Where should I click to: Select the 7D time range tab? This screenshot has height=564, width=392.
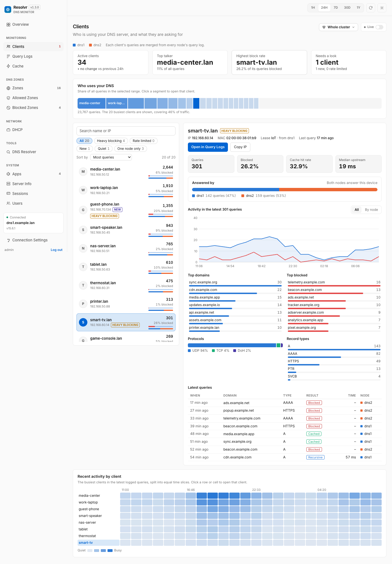click(336, 8)
